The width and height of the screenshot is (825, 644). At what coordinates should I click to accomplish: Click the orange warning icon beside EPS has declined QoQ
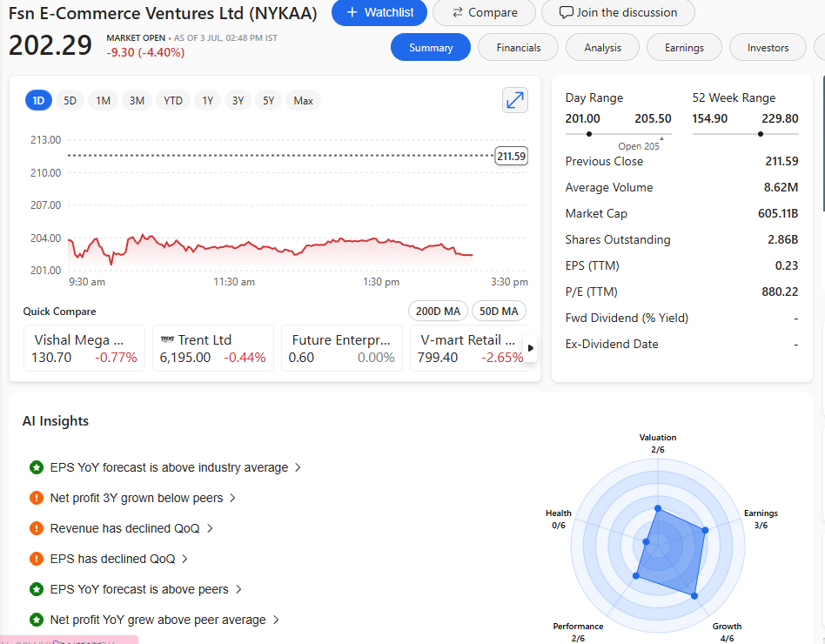[37, 559]
